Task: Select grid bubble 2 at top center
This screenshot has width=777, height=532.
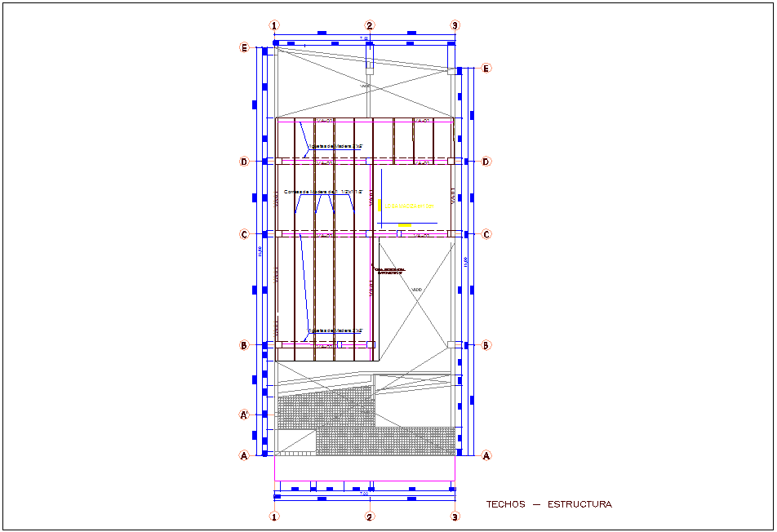Action: (x=371, y=24)
